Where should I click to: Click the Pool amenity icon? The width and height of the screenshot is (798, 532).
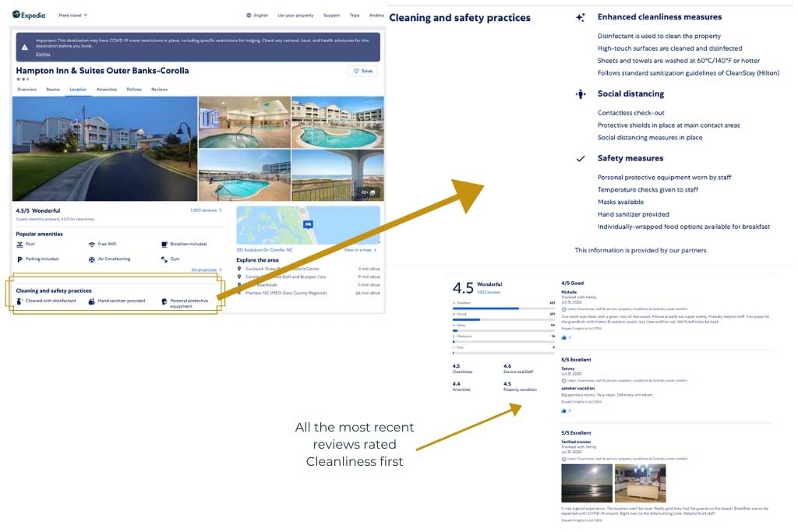click(19, 244)
